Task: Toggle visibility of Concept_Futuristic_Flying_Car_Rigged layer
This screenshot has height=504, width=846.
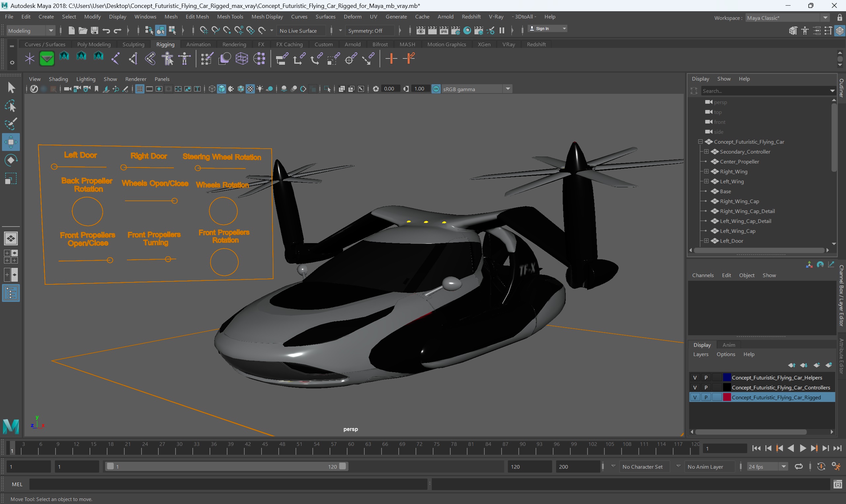Action: [x=695, y=397]
